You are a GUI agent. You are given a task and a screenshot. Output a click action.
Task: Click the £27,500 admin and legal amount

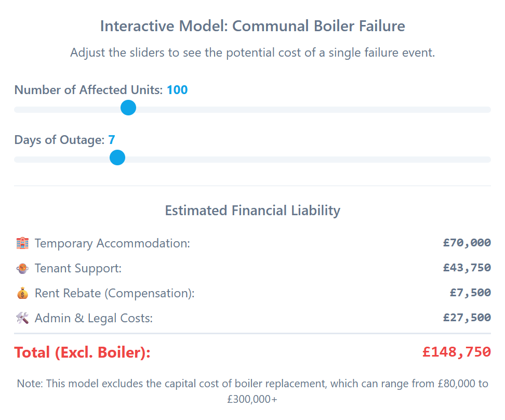pos(467,318)
